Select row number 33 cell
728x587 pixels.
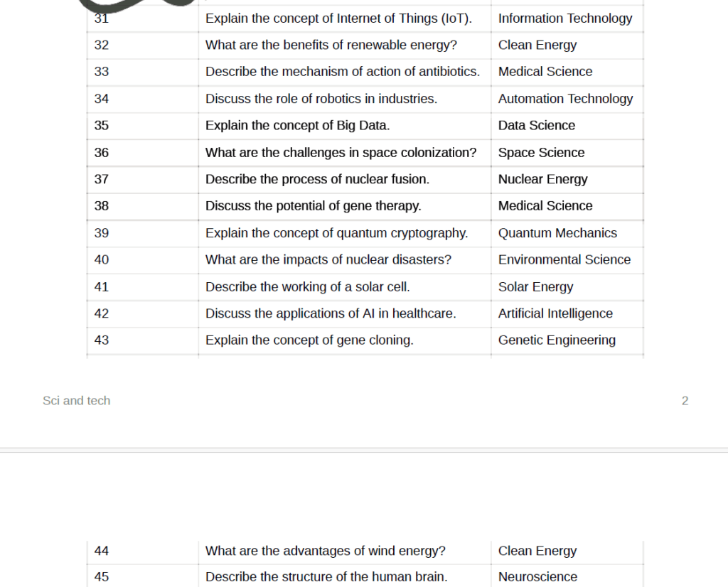[102, 72]
